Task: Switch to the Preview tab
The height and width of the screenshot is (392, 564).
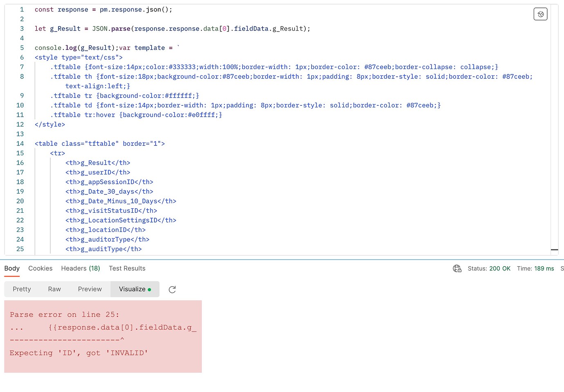Action: [x=90, y=289]
